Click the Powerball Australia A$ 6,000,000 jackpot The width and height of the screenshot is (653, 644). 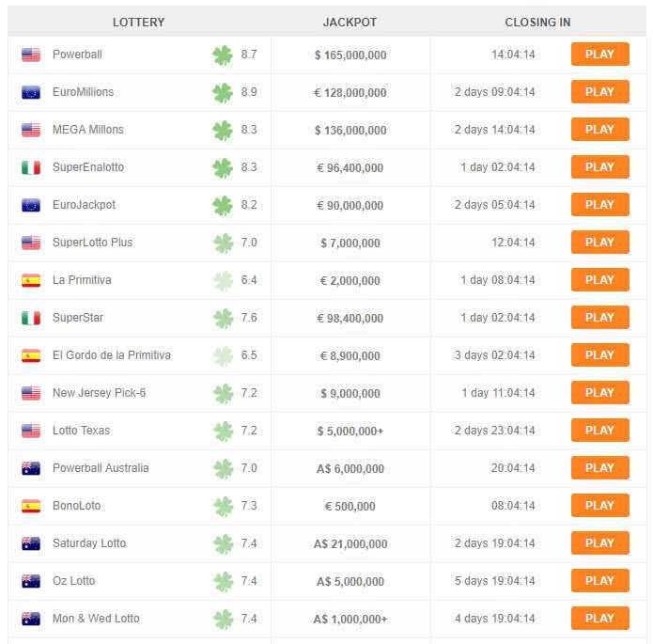tap(350, 469)
